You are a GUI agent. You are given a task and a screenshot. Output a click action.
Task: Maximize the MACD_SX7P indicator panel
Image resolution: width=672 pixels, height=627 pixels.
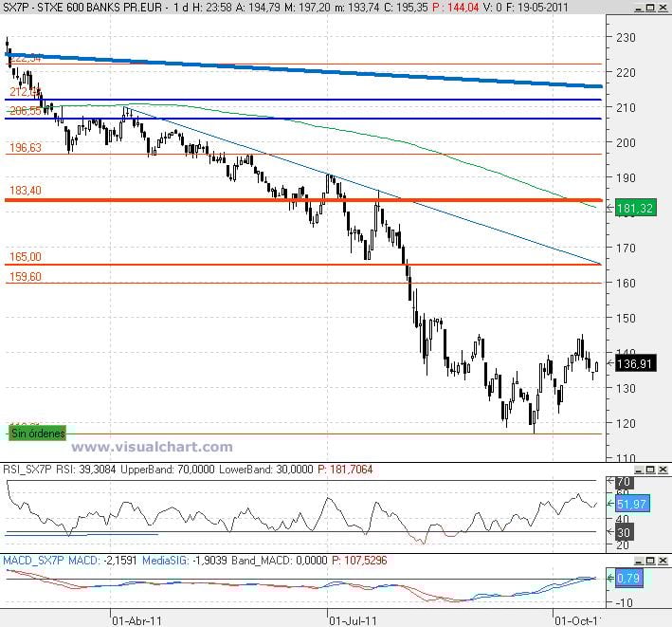point(650,561)
